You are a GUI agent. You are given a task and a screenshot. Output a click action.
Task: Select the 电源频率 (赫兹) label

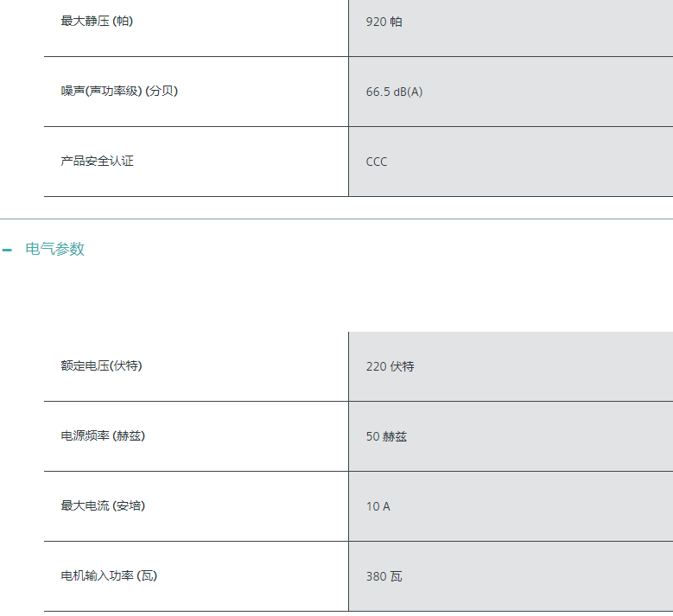click(x=103, y=435)
